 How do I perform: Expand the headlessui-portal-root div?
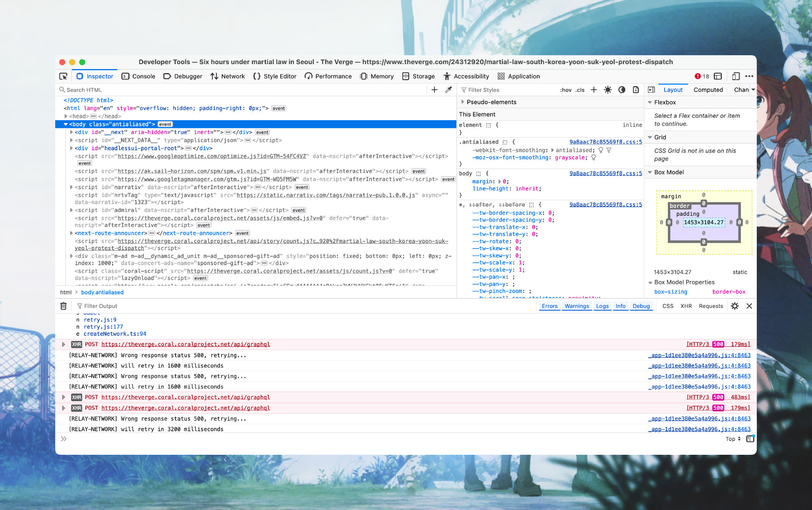tap(71, 148)
